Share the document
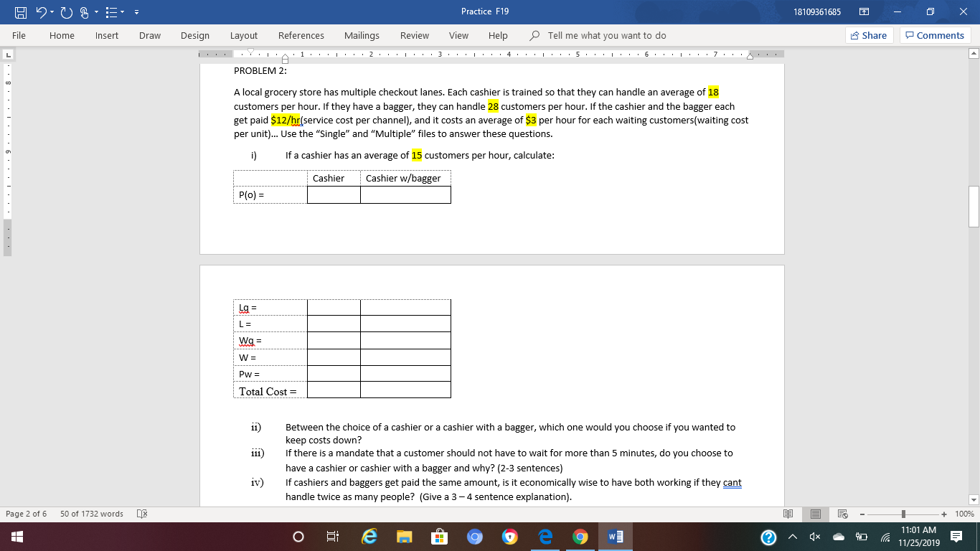Viewport: 980px width, 551px height. click(868, 35)
